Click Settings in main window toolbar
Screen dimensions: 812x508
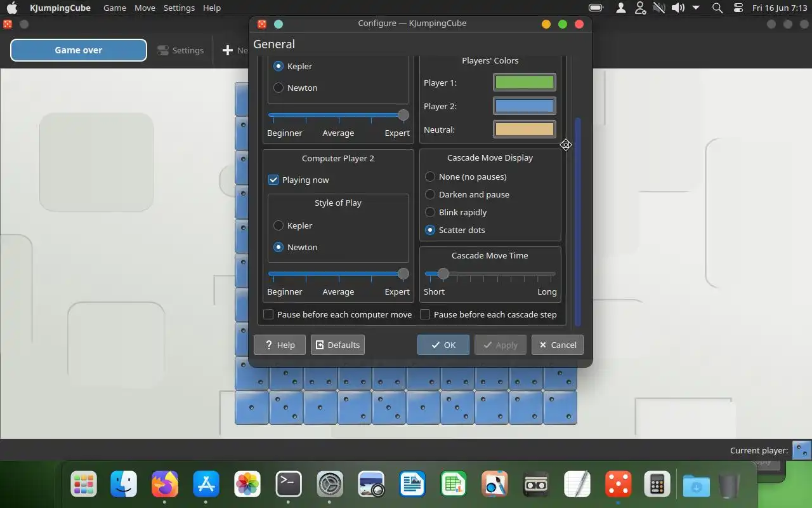(180, 50)
